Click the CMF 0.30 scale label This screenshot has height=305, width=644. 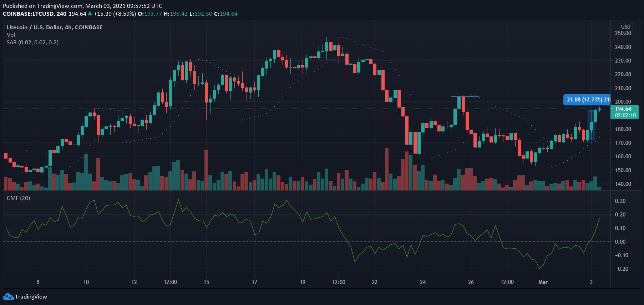620,201
